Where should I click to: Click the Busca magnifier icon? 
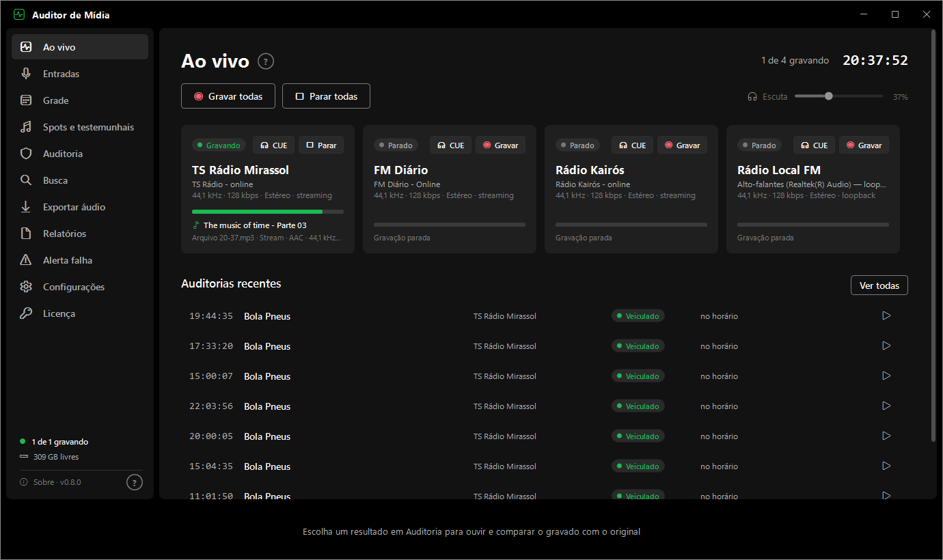26,180
